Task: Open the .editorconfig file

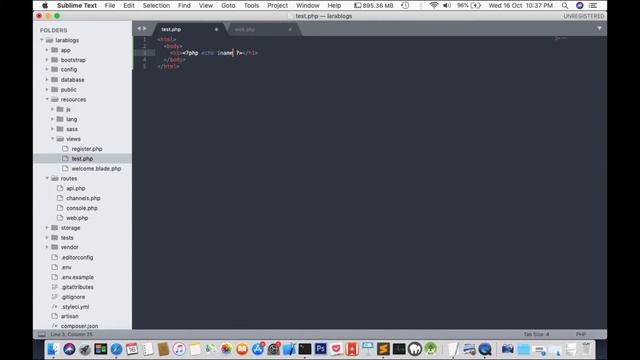Action: [77, 258]
